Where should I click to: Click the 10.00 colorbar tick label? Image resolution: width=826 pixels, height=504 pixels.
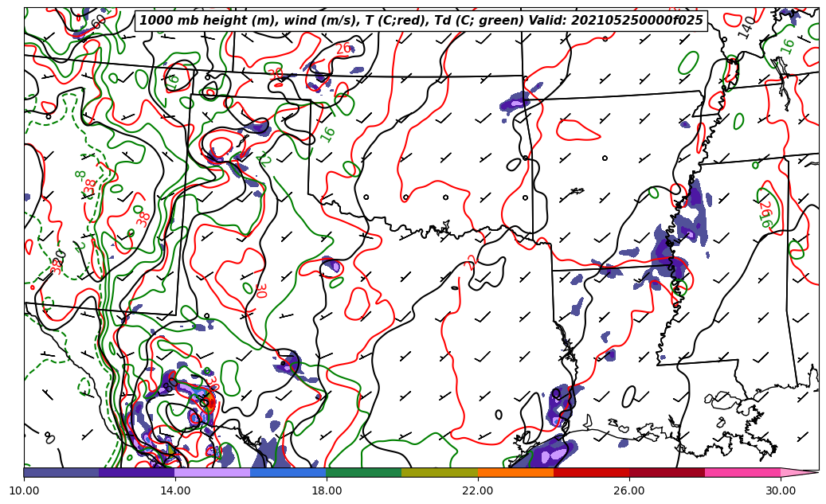click(24, 490)
